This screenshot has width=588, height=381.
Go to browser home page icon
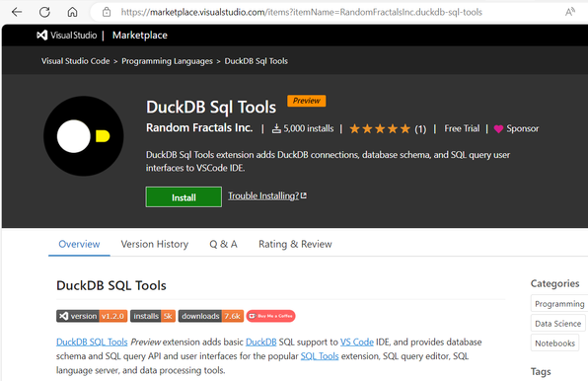tap(72, 12)
